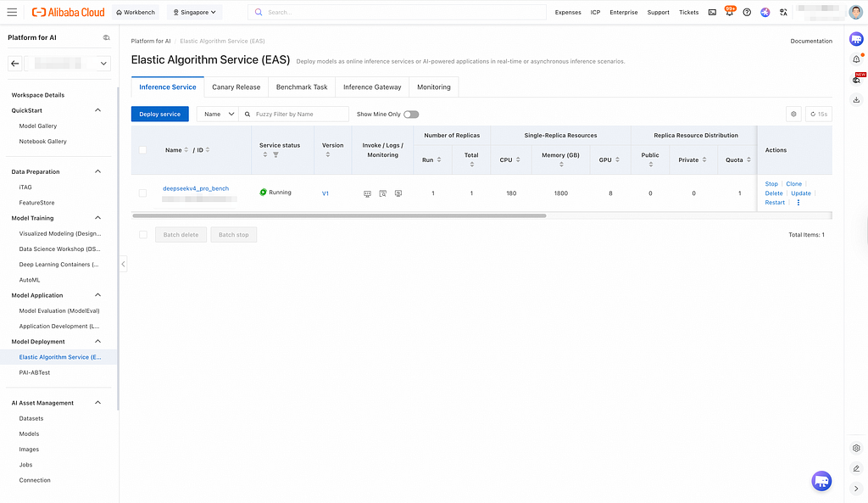The height and width of the screenshot is (503, 868).
Task: Click the Deploy service button
Action: click(x=160, y=115)
